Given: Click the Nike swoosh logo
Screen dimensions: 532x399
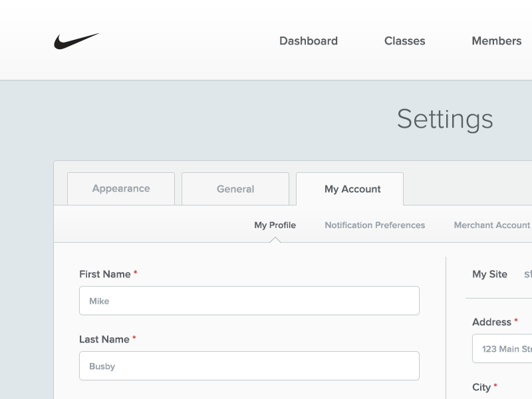Looking at the screenshot, I should (x=76, y=41).
